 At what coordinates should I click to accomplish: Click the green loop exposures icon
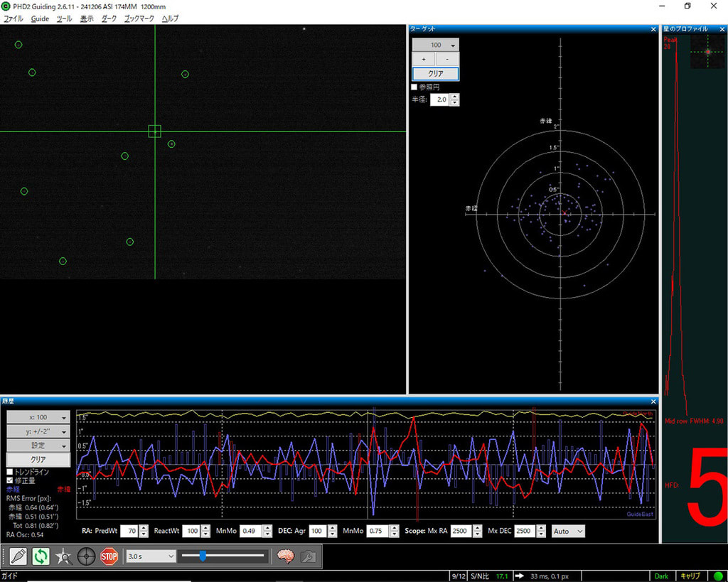pos(41,556)
